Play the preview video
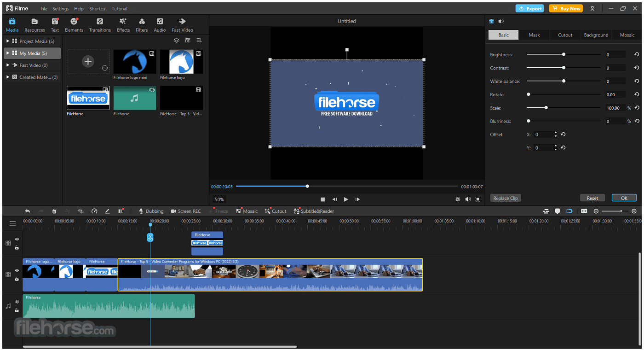This screenshot has width=644, height=351. click(346, 199)
